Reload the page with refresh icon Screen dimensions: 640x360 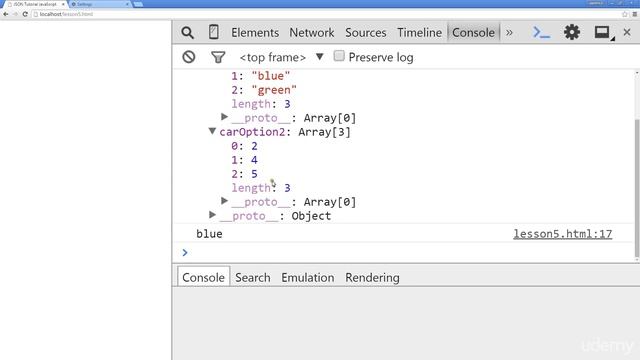pyautogui.click(x=25, y=14)
